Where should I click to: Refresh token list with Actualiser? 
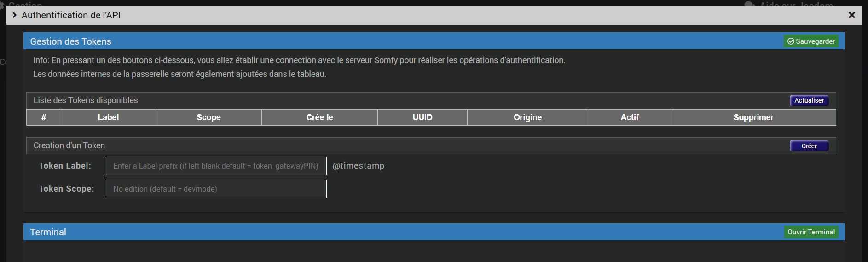point(809,100)
